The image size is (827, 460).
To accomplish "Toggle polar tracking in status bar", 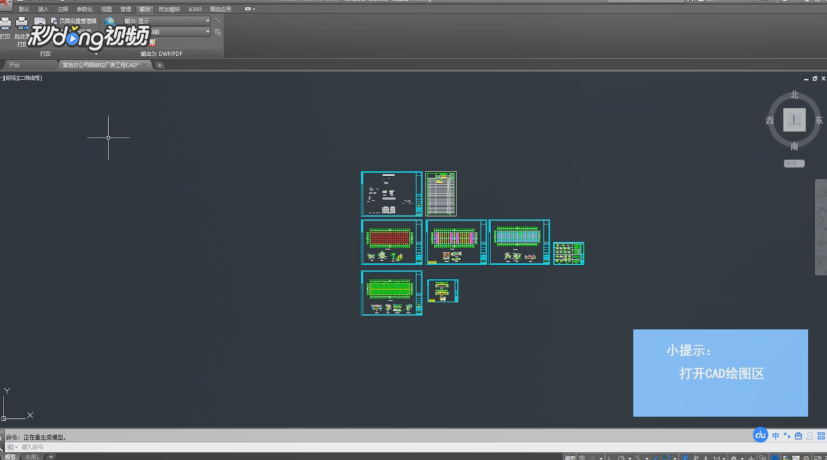I will point(621,458).
